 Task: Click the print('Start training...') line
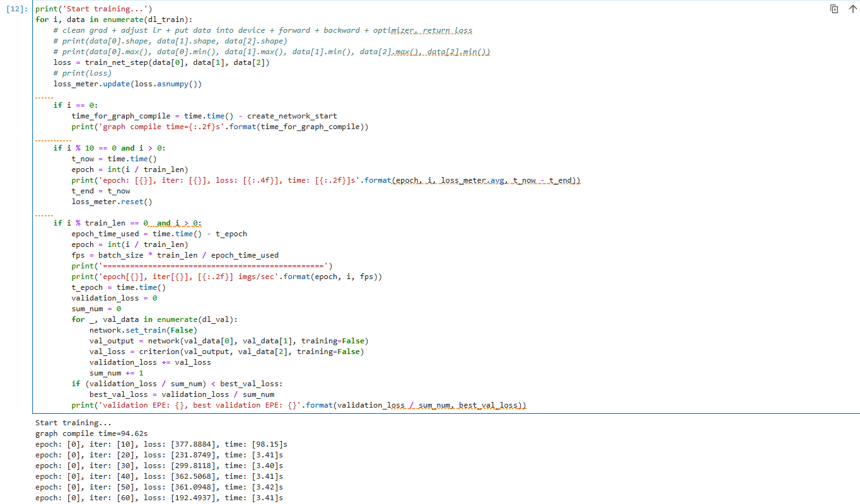[94, 9]
